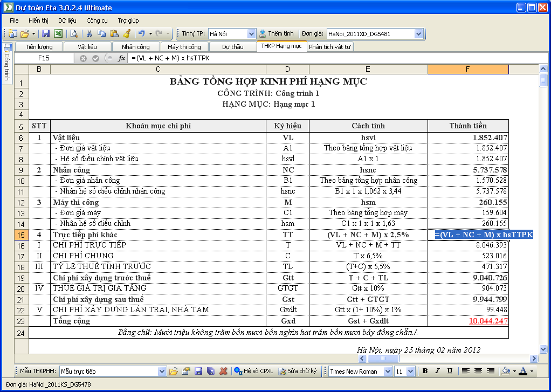Switch to the Phân tích vật tư tab
The height and width of the screenshot is (392, 551).
[330, 47]
